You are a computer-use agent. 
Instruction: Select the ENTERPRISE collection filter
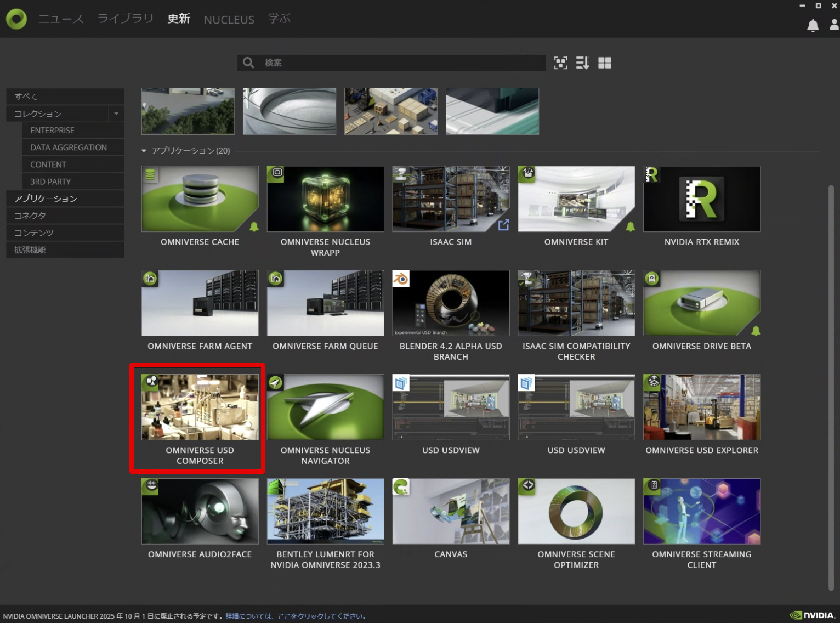point(52,131)
